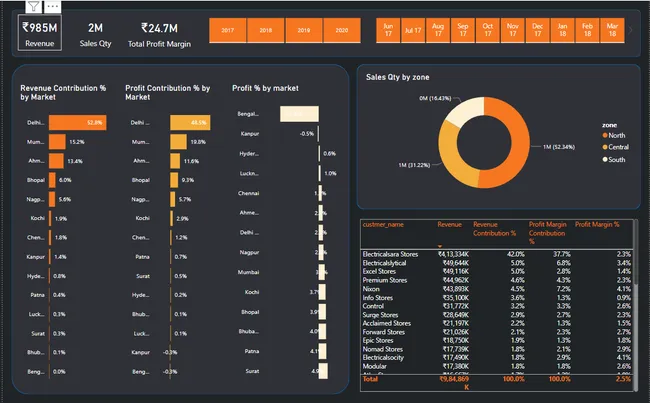This screenshot has height=403, width=650.
Task: Select the orange North donut segment
Action: [x=519, y=141]
